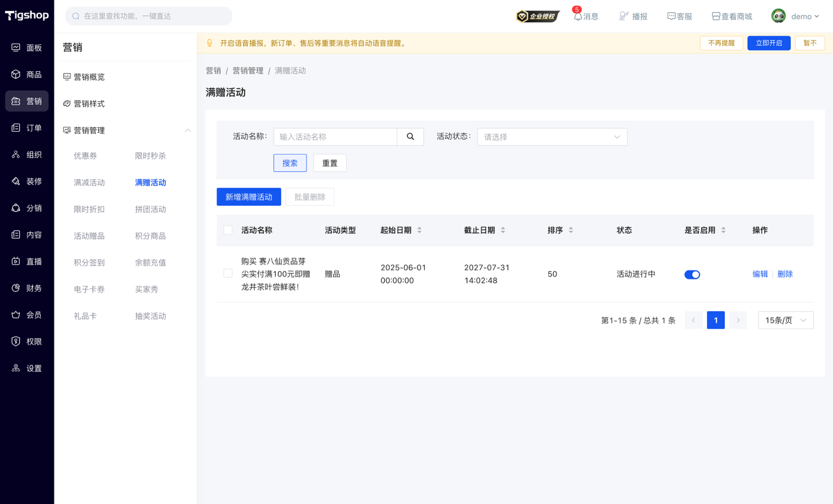Image resolution: width=833 pixels, height=504 pixels.
Task: Go to next page arrow
Action: click(738, 320)
